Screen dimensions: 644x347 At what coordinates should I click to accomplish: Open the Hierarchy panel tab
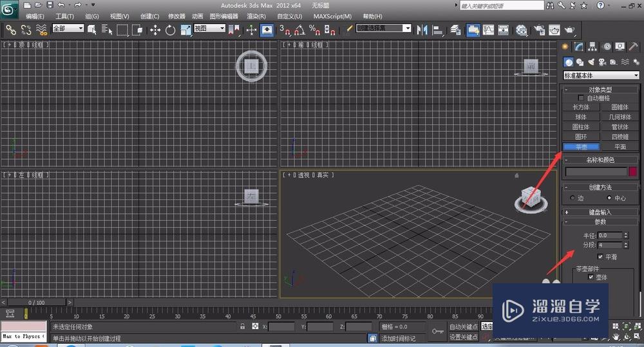[x=592, y=46]
